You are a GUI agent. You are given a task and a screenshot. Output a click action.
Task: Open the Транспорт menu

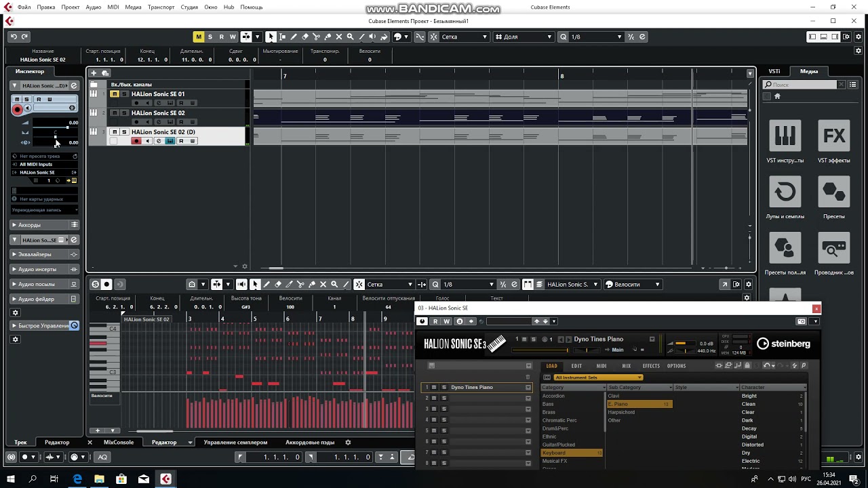pos(161,7)
